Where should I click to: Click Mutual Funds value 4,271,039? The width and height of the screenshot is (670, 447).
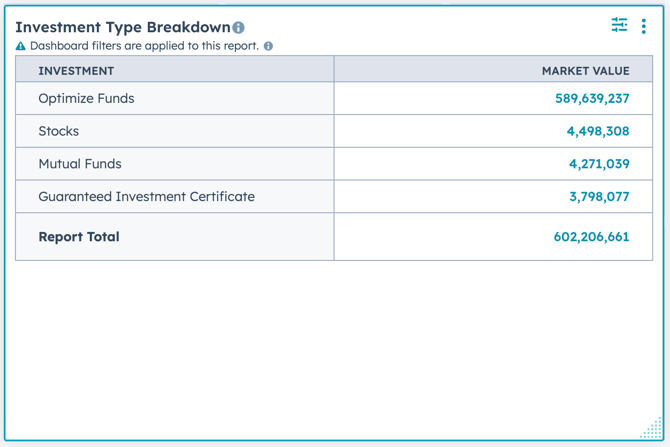point(599,164)
